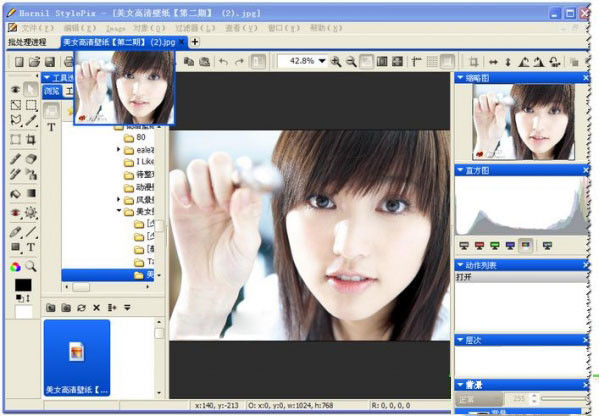
Task: Toggle the grid display button
Action: pyautogui.click(x=432, y=62)
